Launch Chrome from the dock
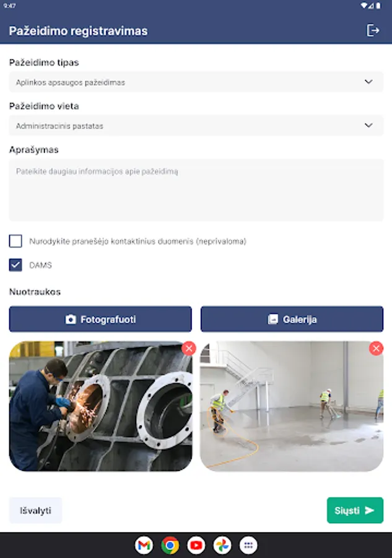Image resolution: width=392 pixels, height=558 pixels. click(170, 545)
